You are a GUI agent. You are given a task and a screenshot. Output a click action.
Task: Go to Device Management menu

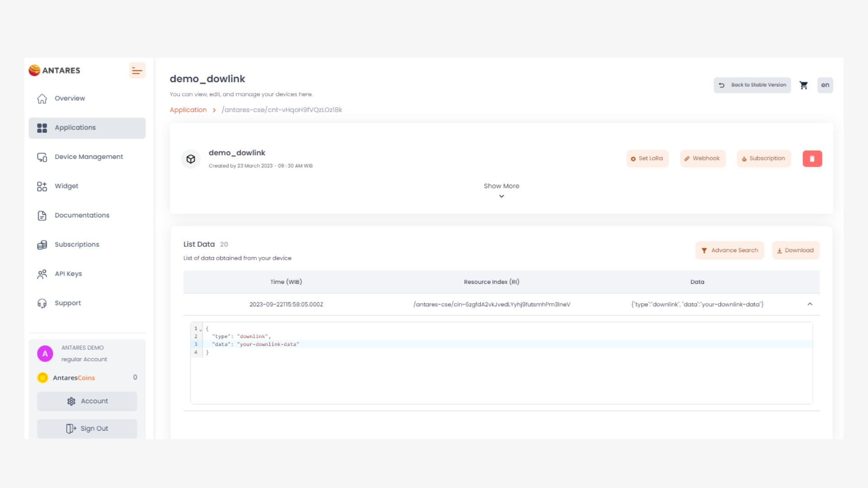tap(88, 157)
